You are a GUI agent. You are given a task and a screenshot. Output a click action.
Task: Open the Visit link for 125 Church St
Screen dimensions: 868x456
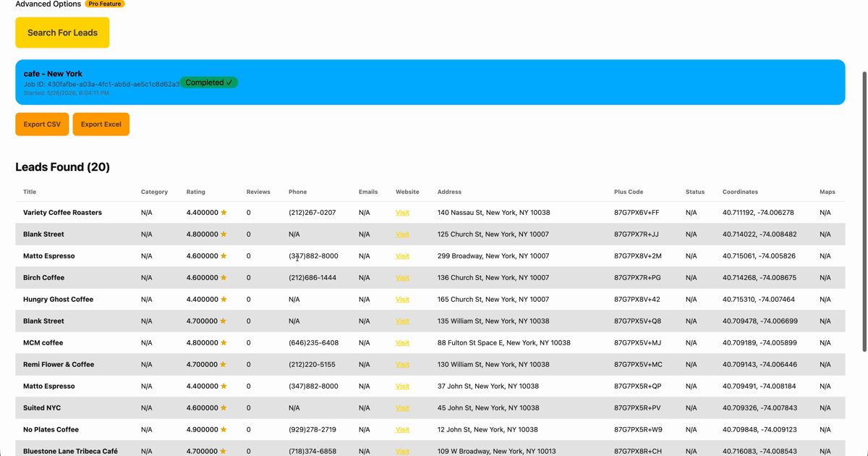point(402,235)
